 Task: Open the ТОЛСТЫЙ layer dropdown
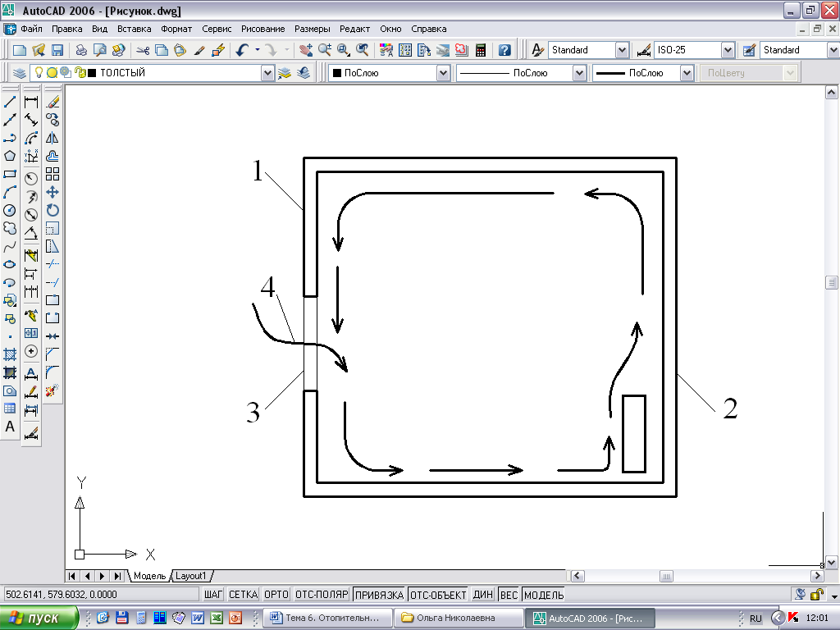click(267, 73)
